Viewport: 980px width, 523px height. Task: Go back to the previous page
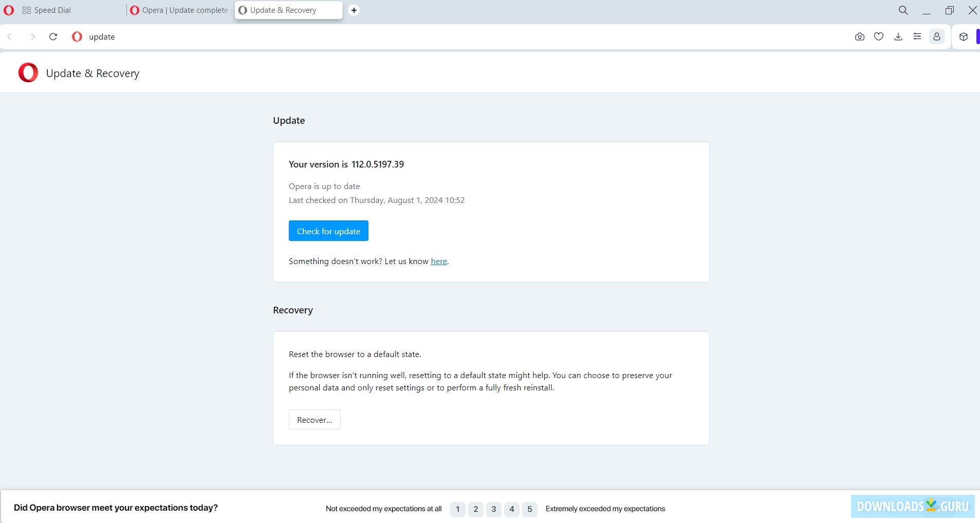(10, 37)
